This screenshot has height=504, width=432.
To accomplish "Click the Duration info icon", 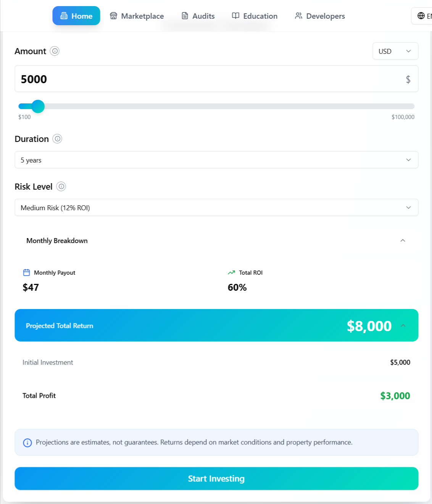I will 57,139.
